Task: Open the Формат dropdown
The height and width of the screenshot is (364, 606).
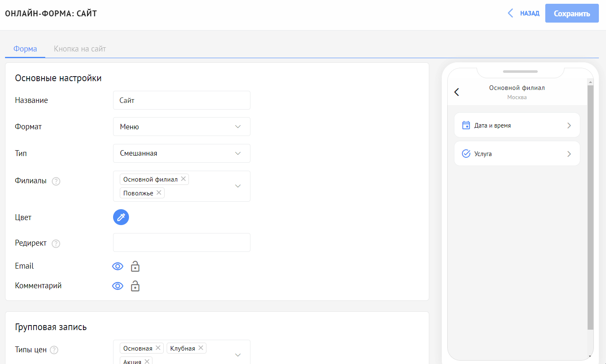Action: 181,127
